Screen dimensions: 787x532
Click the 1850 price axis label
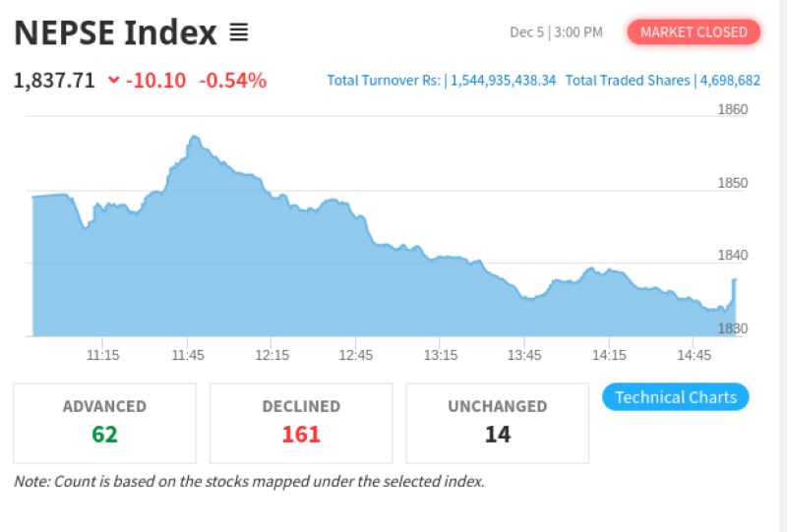(732, 183)
